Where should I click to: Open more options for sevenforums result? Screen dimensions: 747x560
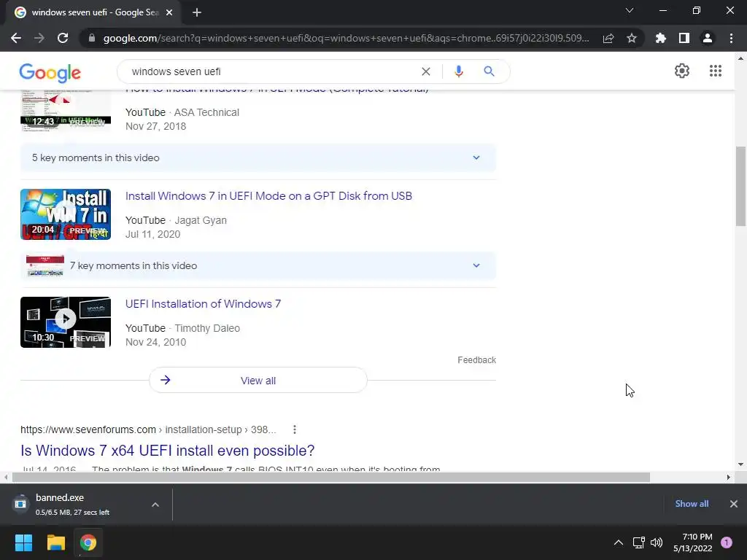click(295, 429)
